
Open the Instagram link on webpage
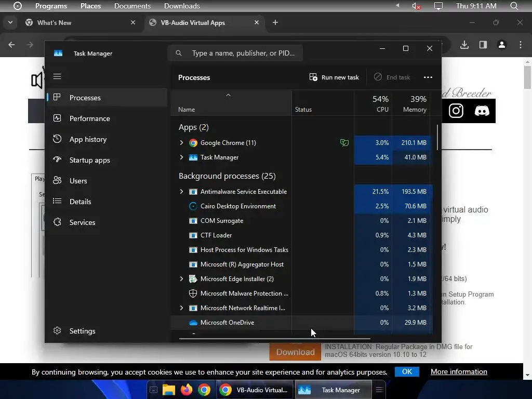(x=456, y=111)
